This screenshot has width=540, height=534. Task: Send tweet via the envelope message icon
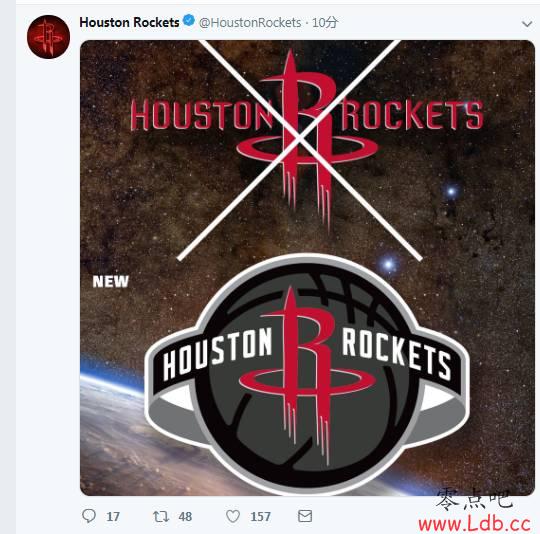pos(305,516)
